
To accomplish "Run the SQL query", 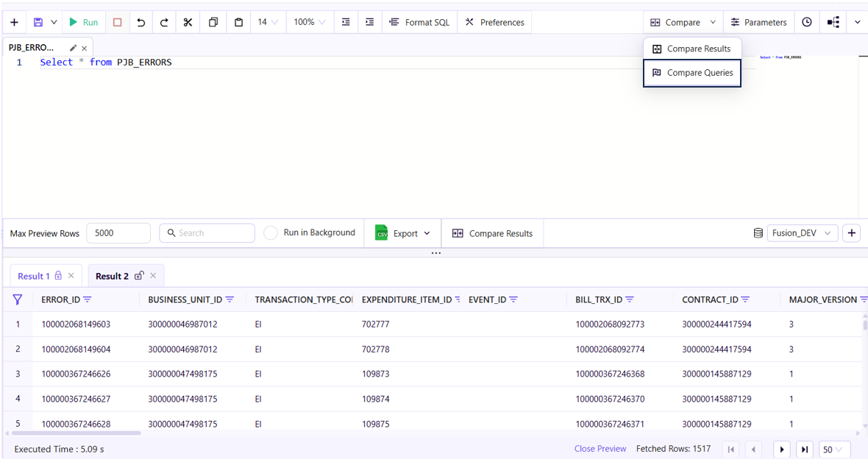I will [84, 22].
